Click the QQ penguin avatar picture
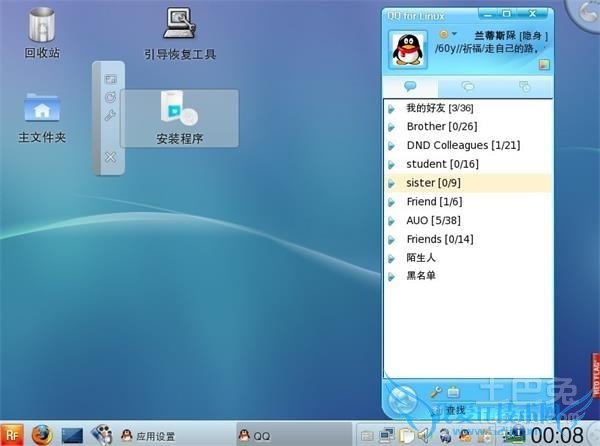Image resolution: width=600 pixels, height=446 pixels. 408,50
